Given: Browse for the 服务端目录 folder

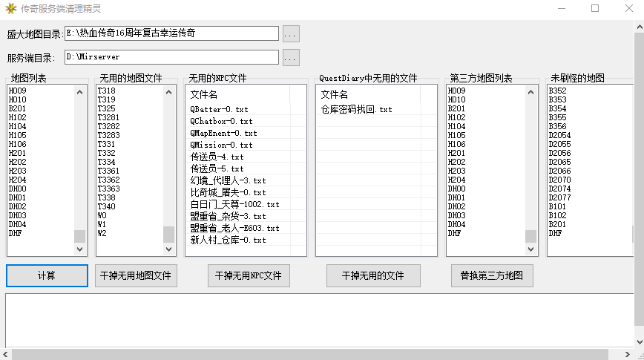Looking at the screenshot, I should pyautogui.click(x=291, y=57).
